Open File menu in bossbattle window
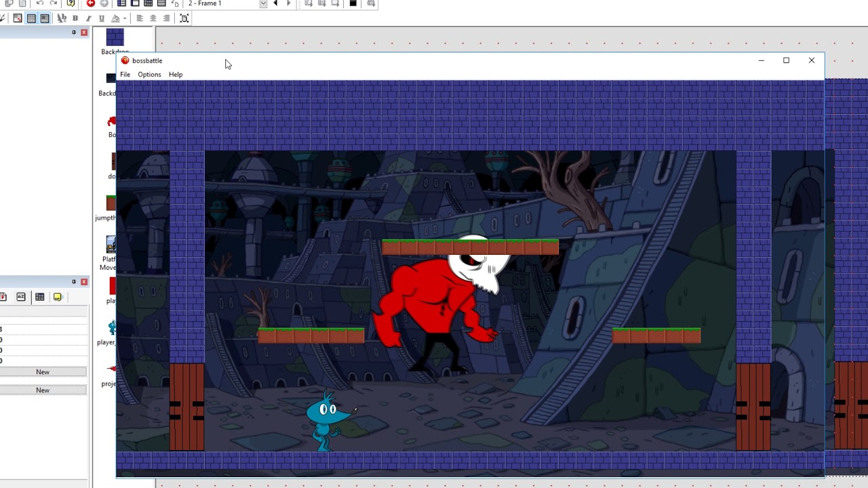 coord(125,75)
